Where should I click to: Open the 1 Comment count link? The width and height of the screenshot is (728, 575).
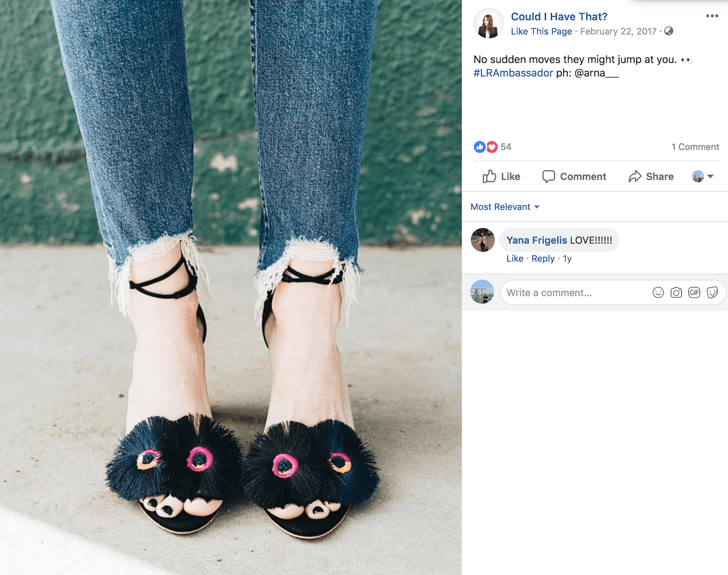pyautogui.click(x=695, y=147)
